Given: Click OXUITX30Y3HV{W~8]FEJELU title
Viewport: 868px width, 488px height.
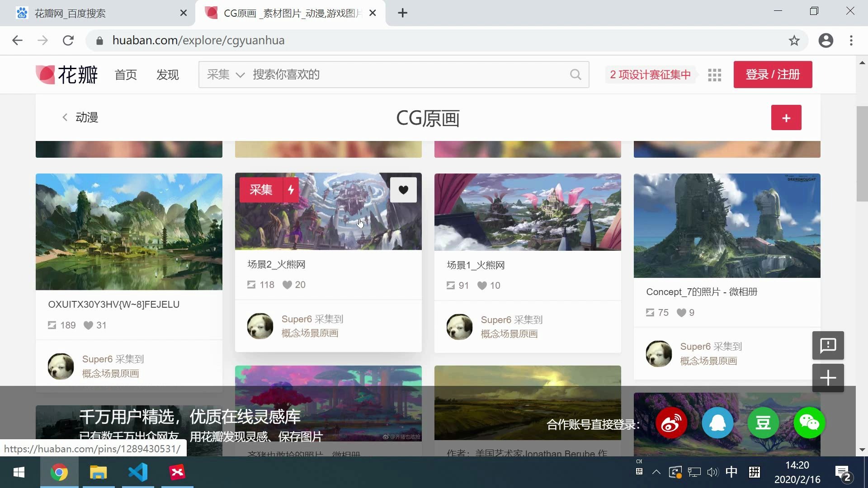Looking at the screenshot, I should pyautogui.click(x=113, y=305).
